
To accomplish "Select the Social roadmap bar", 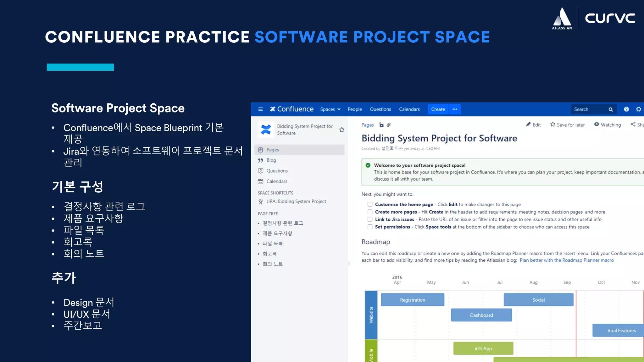I will pyautogui.click(x=538, y=300).
